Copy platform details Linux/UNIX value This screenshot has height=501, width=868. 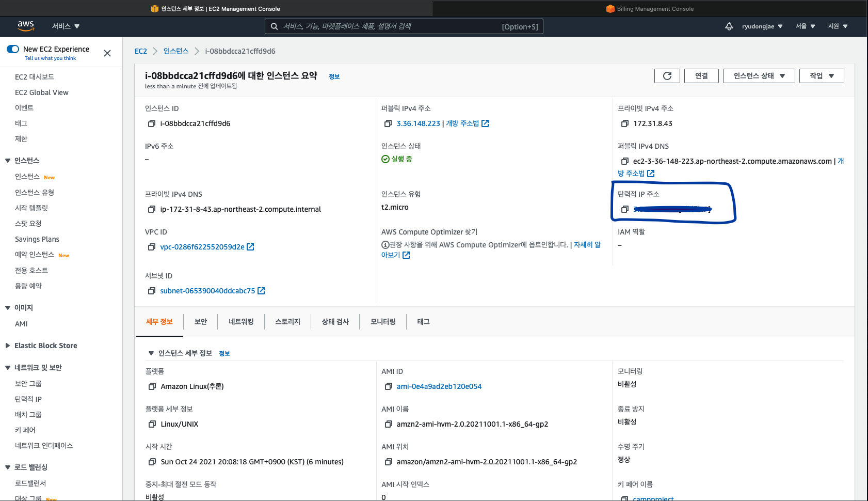coord(152,424)
